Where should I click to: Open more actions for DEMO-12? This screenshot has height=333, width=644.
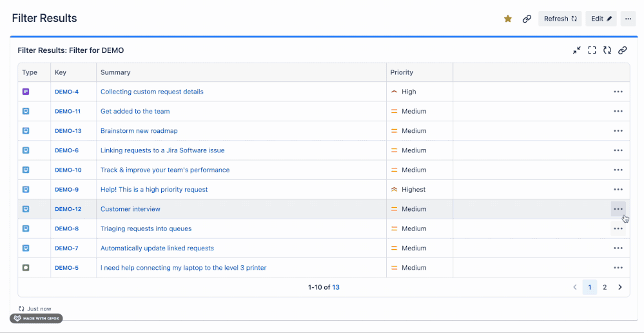pyautogui.click(x=618, y=209)
